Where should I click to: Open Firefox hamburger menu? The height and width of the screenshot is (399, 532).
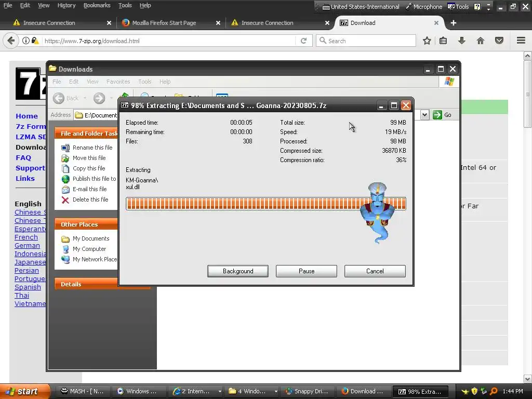[x=521, y=41]
